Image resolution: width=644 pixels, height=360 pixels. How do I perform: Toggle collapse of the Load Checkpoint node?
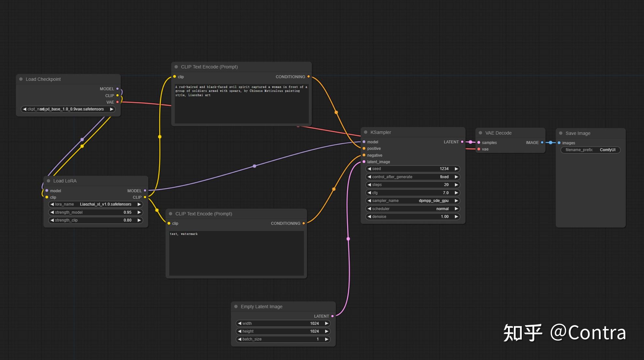point(21,79)
